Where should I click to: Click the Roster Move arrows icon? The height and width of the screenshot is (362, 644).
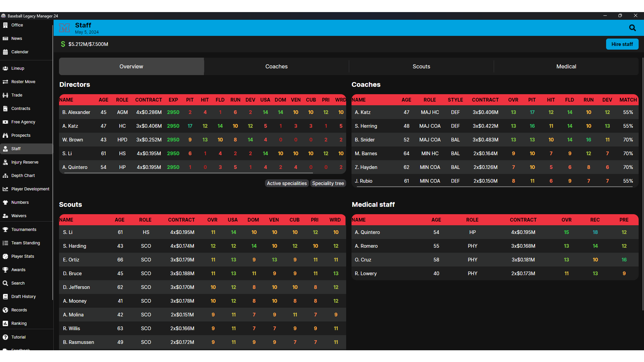(x=5, y=82)
